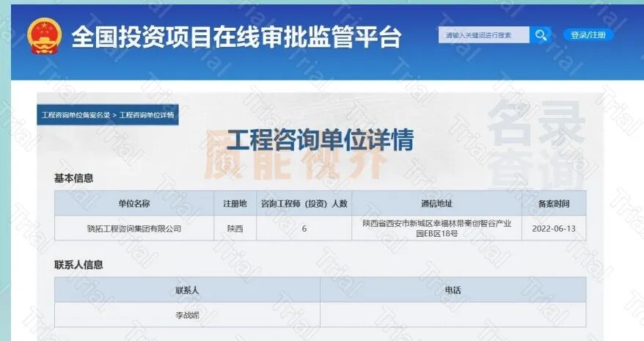Click the 备案时间 column header
Image resolution: width=644 pixels, height=341 pixels.
tap(554, 203)
